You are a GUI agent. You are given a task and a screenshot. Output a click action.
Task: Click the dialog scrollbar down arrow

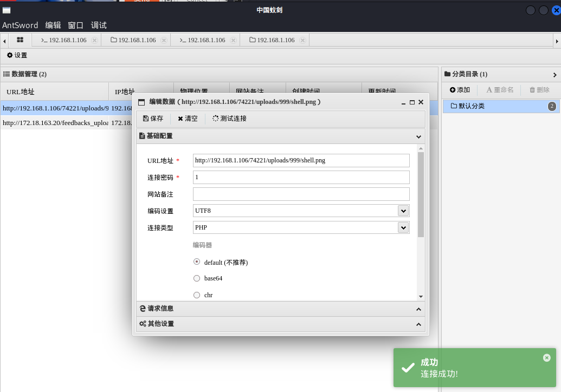[421, 297]
